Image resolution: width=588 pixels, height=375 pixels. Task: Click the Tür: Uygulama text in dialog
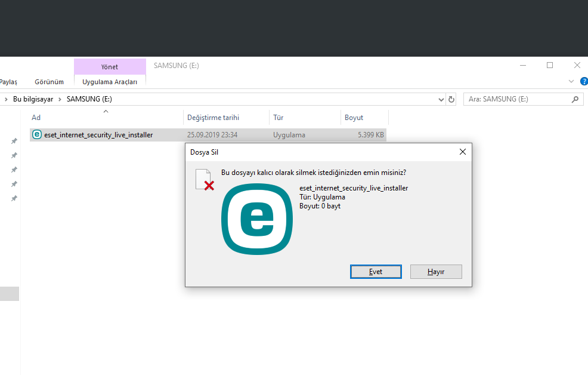(x=322, y=197)
